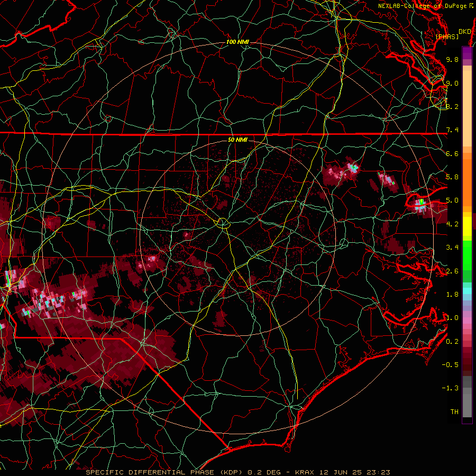Viewport: 476px width, 476px height.
Task: Select the 5.8 value on the color scale
Action: (452, 177)
